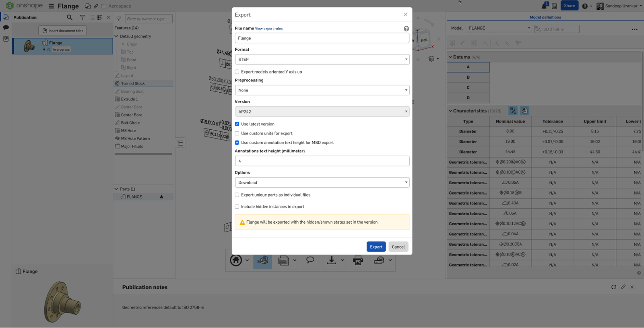Click the Annotations text height input field
644x328 pixels.
[322, 161]
